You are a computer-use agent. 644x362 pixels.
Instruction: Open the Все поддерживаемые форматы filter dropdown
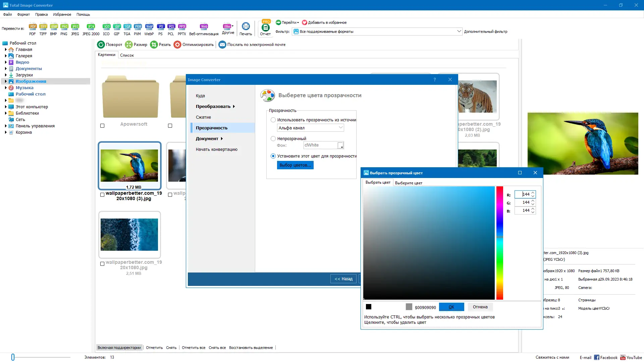point(460,31)
